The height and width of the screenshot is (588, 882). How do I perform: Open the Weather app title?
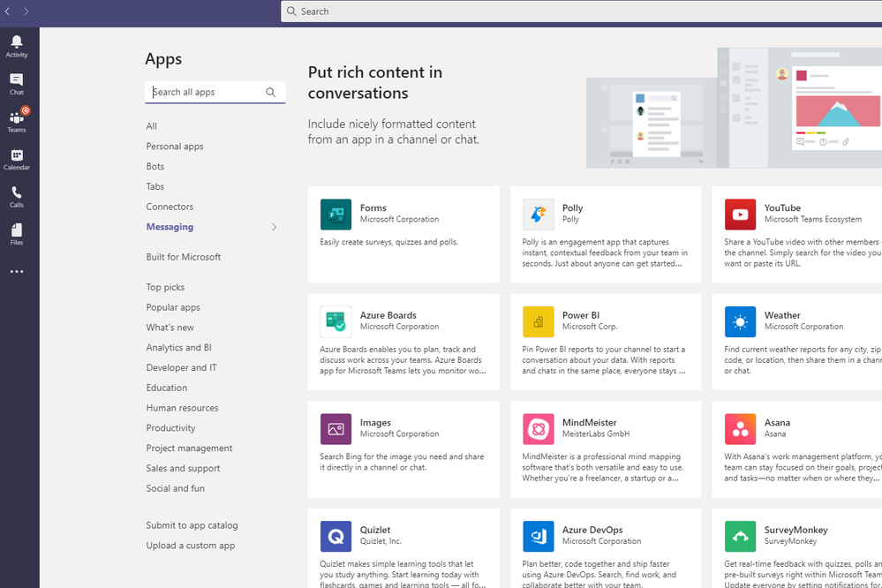click(782, 316)
